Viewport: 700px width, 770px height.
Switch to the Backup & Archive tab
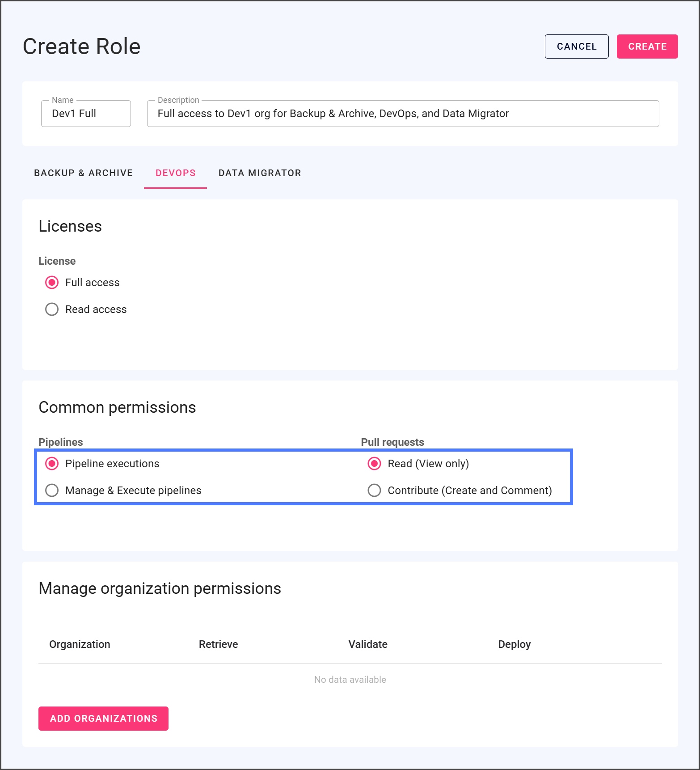[83, 173]
